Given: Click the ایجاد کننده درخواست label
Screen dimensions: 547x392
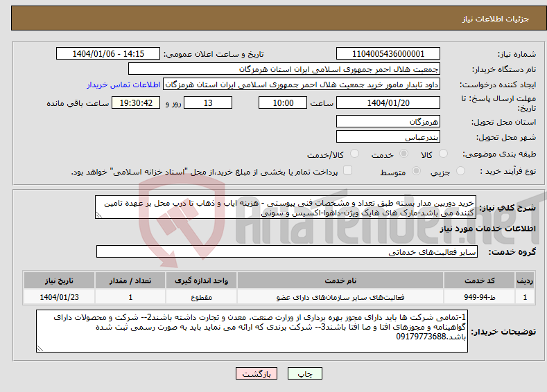Looking at the screenshot, I should pyautogui.click(x=498, y=84).
